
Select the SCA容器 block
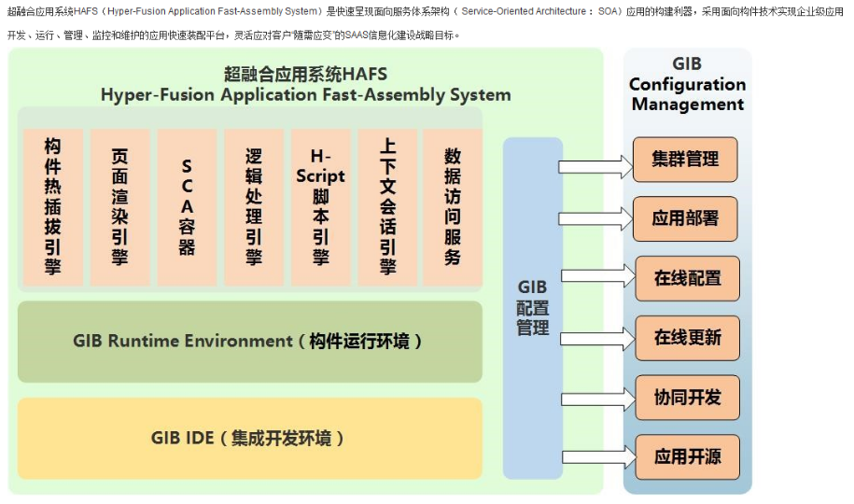pyautogui.click(x=187, y=207)
